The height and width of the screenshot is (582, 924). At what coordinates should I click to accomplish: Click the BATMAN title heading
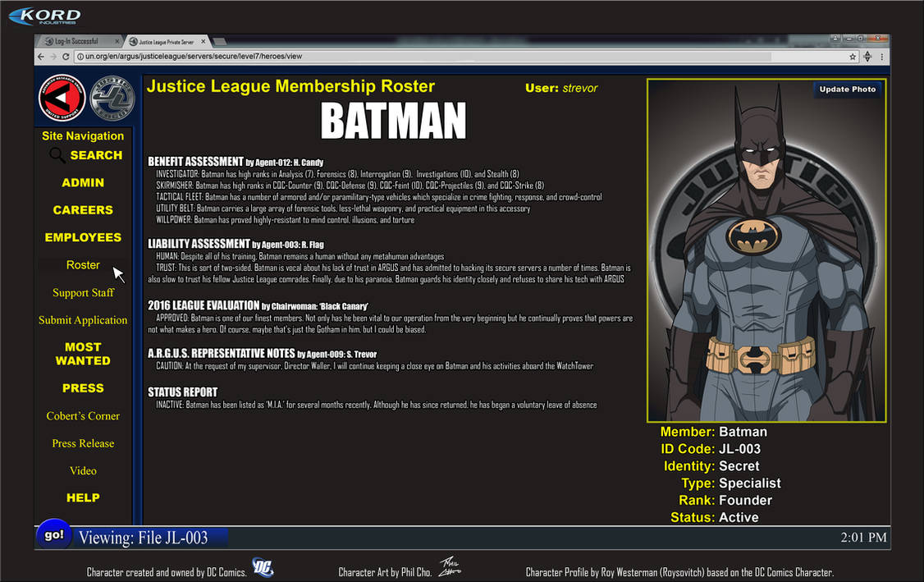pos(394,121)
